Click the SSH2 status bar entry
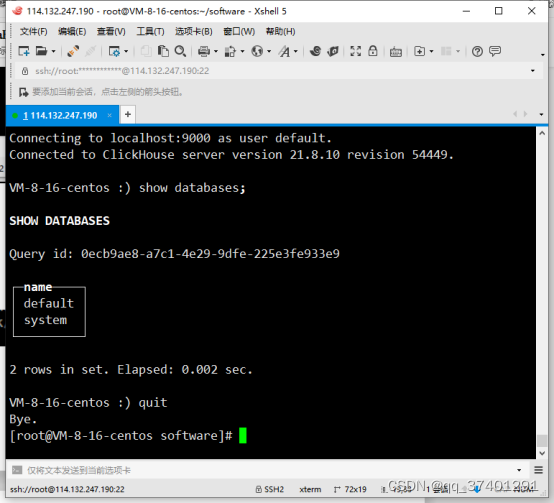 [270, 489]
